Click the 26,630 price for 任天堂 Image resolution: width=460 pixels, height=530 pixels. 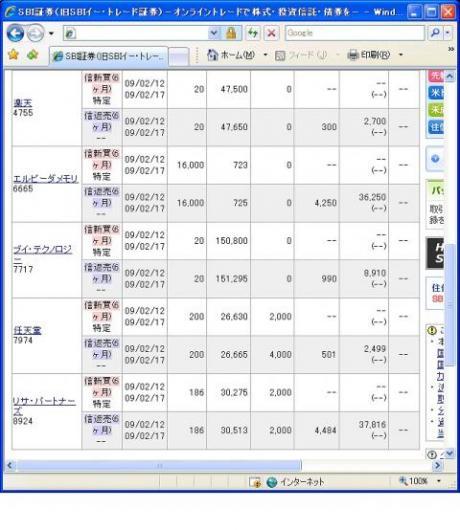click(234, 317)
